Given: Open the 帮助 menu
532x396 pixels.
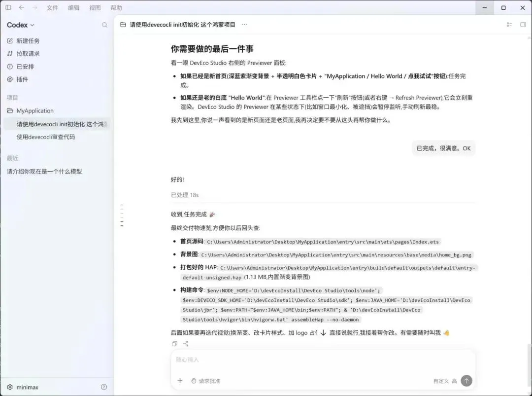Looking at the screenshot, I should pos(116,7).
